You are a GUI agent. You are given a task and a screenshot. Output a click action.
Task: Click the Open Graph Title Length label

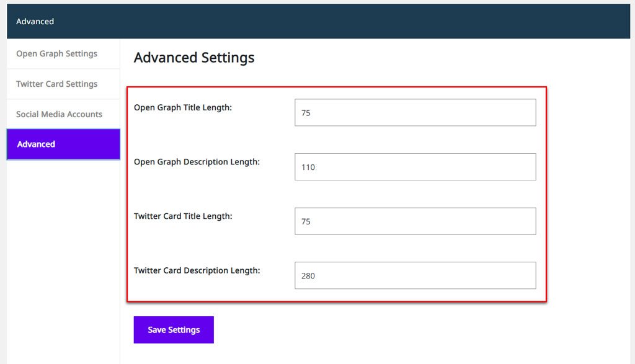click(183, 108)
